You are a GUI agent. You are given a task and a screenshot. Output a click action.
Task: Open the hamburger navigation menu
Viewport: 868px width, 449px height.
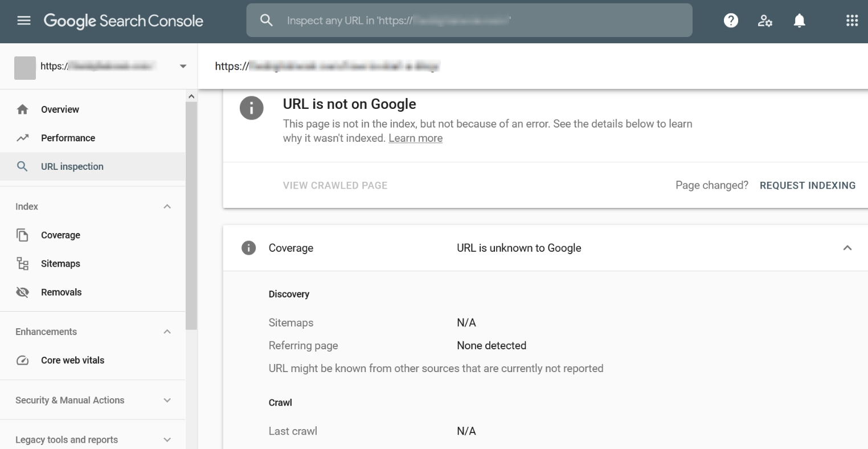[x=24, y=21]
